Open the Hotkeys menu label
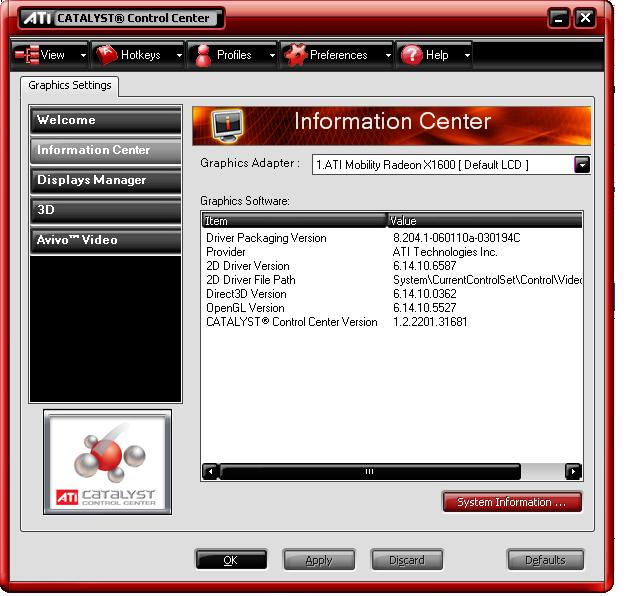The image size is (640, 596). (x=140, y=55)
